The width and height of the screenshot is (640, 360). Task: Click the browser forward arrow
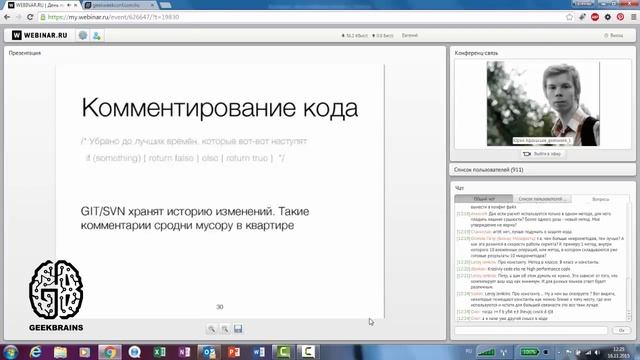click(x=18, y=17)
